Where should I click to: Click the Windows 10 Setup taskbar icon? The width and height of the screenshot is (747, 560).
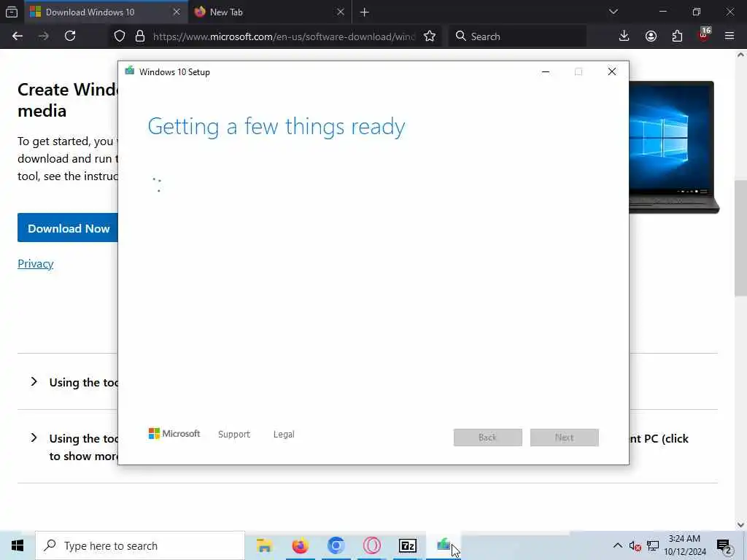(444, 545)
